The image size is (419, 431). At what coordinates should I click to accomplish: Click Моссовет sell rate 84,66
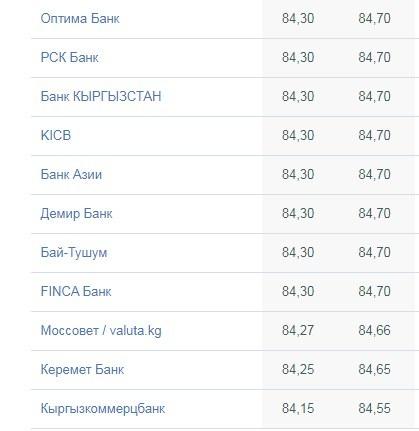(x=374, y=330)
